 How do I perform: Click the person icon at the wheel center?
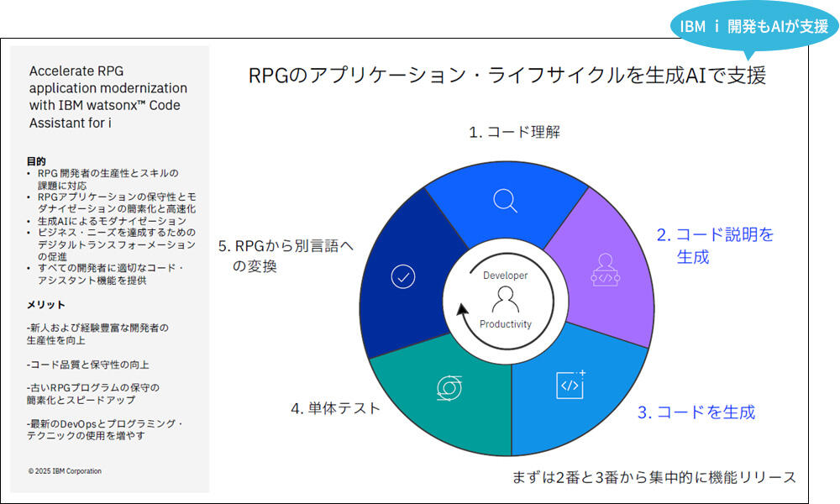(x=505, y=300)
